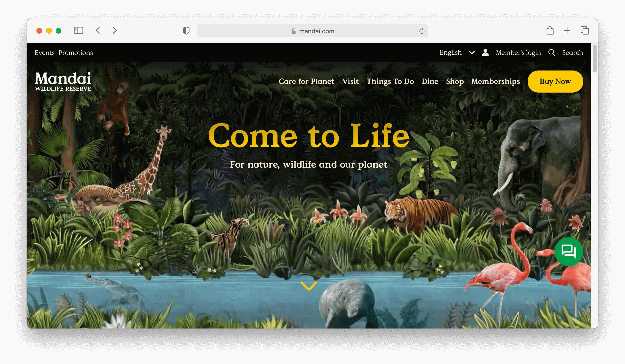Go back with the browser arrow
Image resolution: width=625 pixels, height=364 pixels.
tap(98, 30)
